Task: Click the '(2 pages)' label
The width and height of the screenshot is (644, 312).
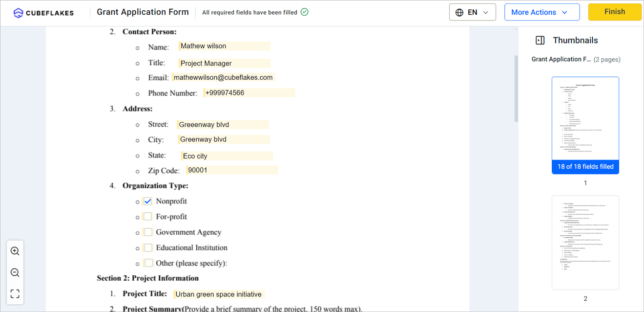Action: [607, 60]
